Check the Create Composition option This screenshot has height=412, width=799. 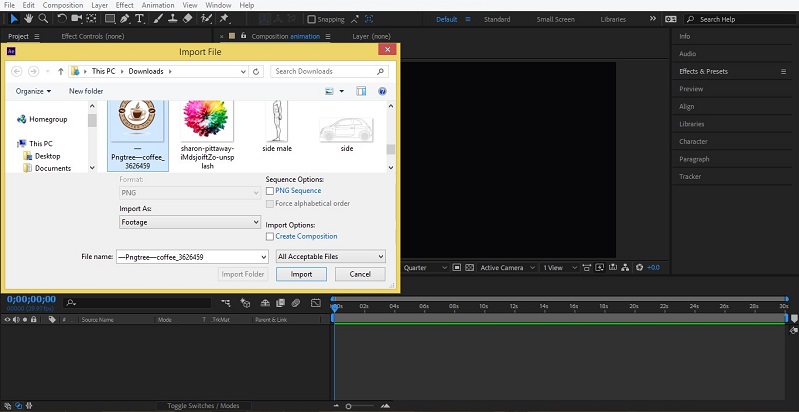coord(270,236)
